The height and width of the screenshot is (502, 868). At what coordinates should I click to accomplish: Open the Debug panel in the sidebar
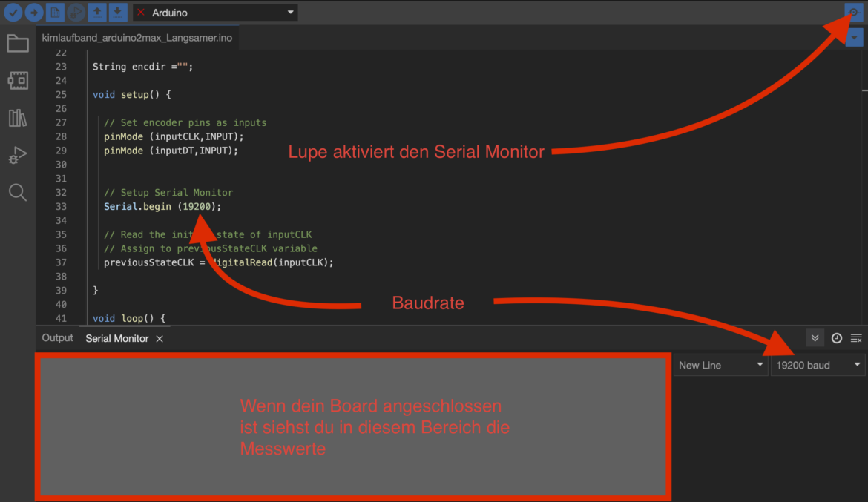click(x=17, y=155)
